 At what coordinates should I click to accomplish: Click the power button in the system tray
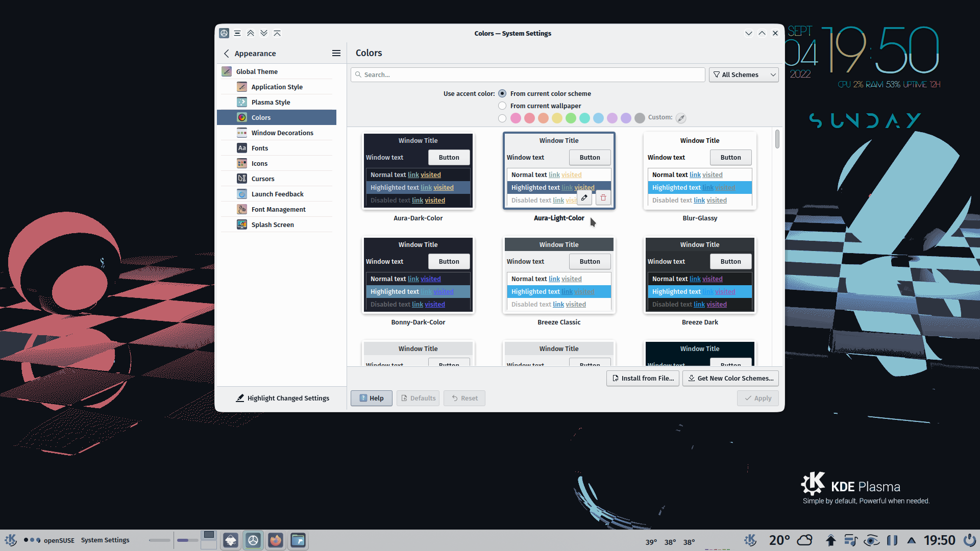click(969, 540)
